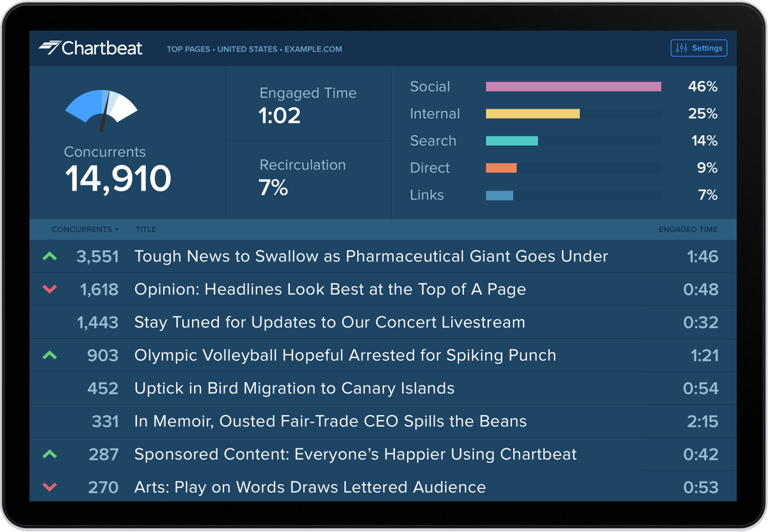
Task: Open the Fair-Trade CEO memoir headline
Action: click(330, 421)
